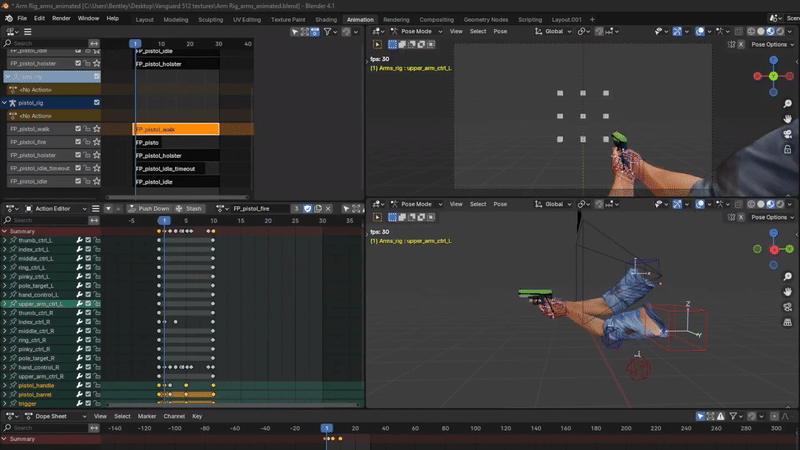
Task: Switch to the Shading workspace tab
Action: pyautogui.click(x=326, y=19)
